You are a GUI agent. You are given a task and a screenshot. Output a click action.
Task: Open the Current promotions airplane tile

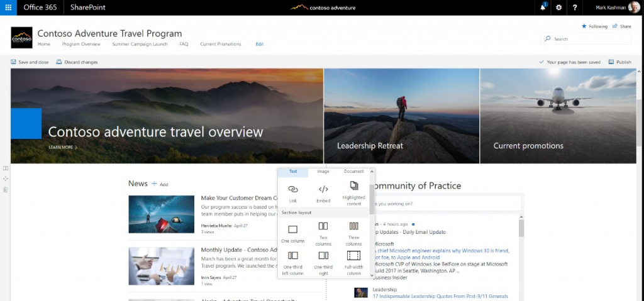[x=558, y=116]
